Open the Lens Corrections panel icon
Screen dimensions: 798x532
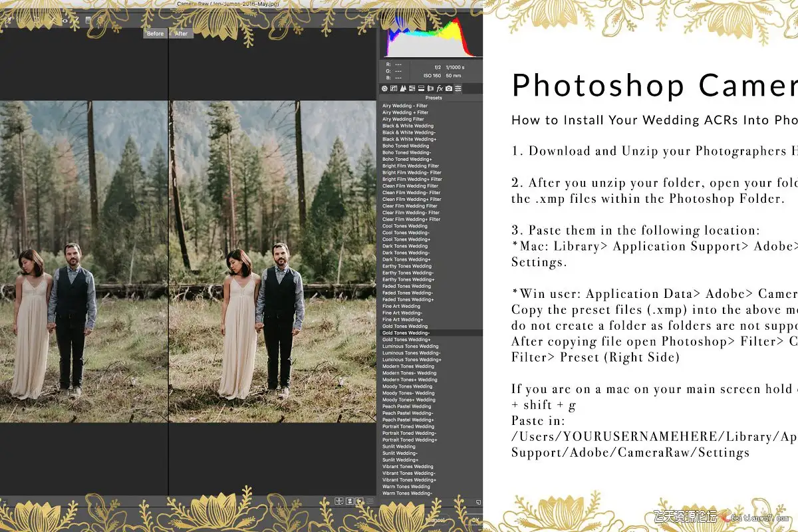(430, 88)
